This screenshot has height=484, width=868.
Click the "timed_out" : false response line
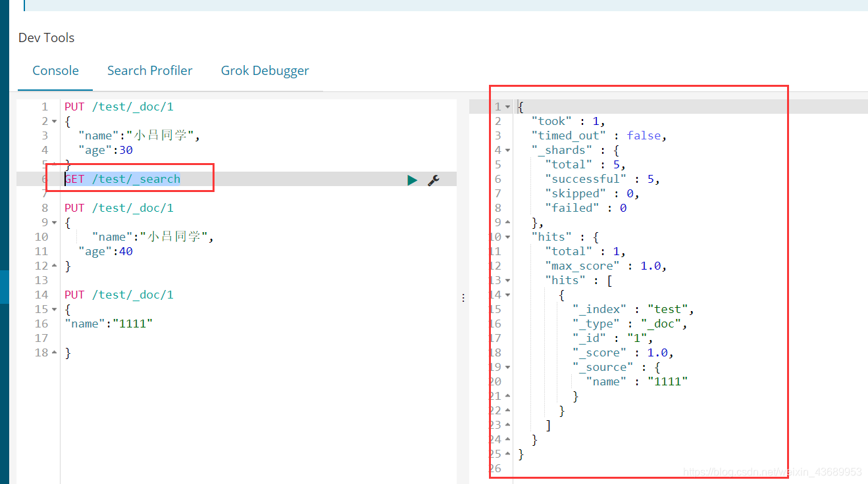[x=600, y=135]
